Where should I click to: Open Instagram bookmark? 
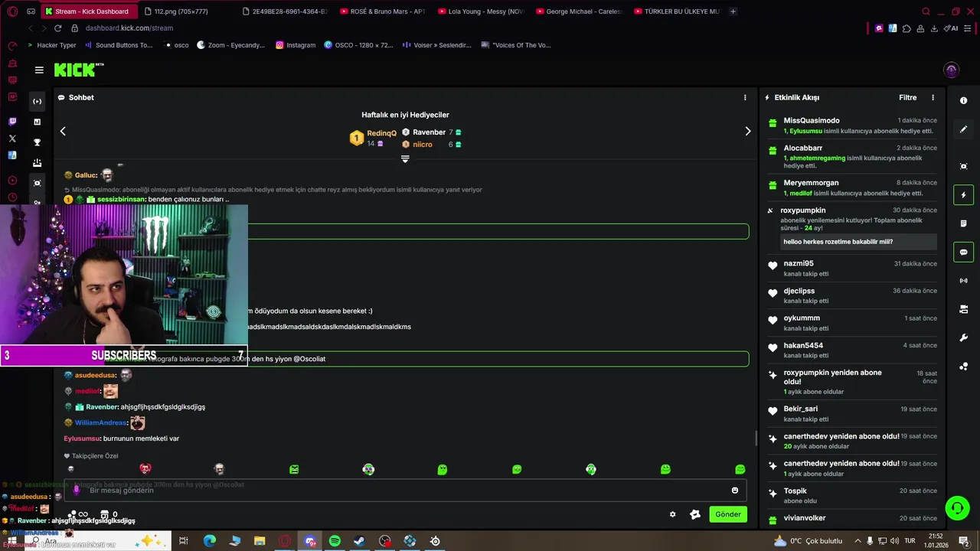click(x=295, y=45)
